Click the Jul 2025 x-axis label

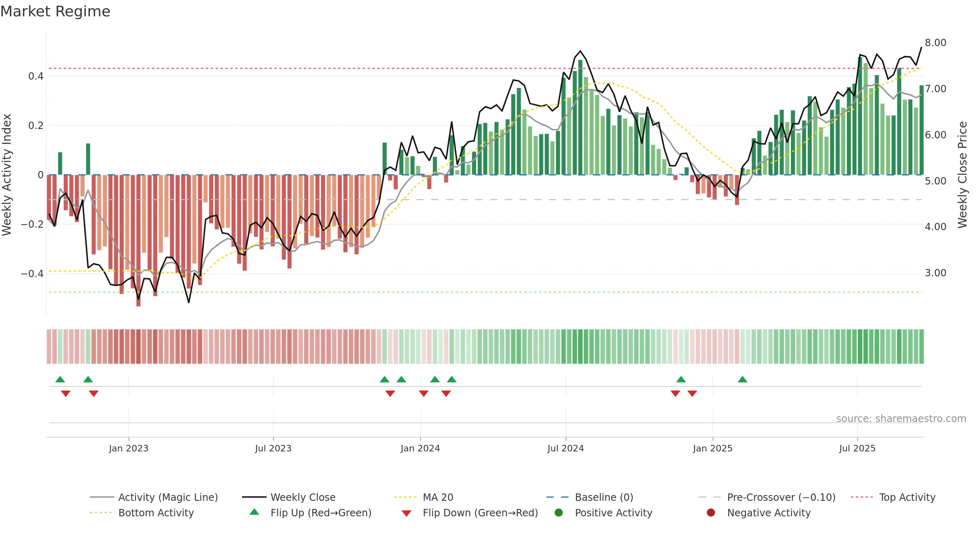[857, 449]
